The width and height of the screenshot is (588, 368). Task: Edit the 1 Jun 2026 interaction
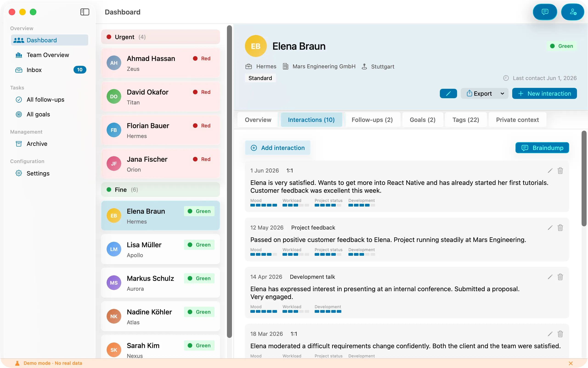pos(550,171)
